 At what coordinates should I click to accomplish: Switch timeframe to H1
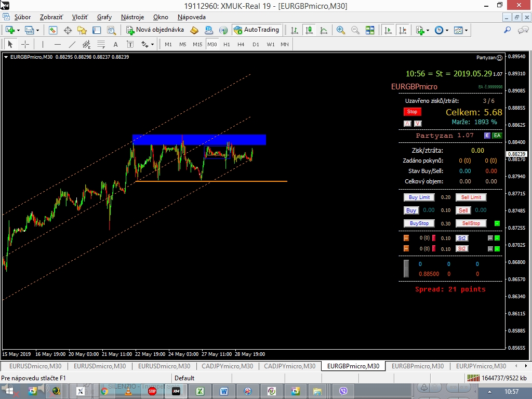pos(227,44)
